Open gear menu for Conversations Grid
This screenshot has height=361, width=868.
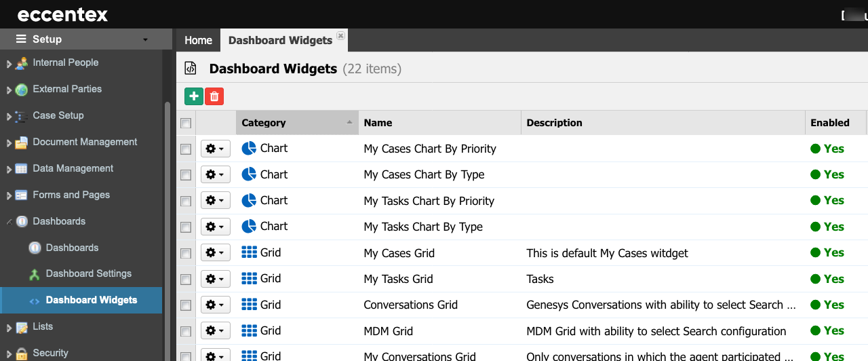point(216,305)
